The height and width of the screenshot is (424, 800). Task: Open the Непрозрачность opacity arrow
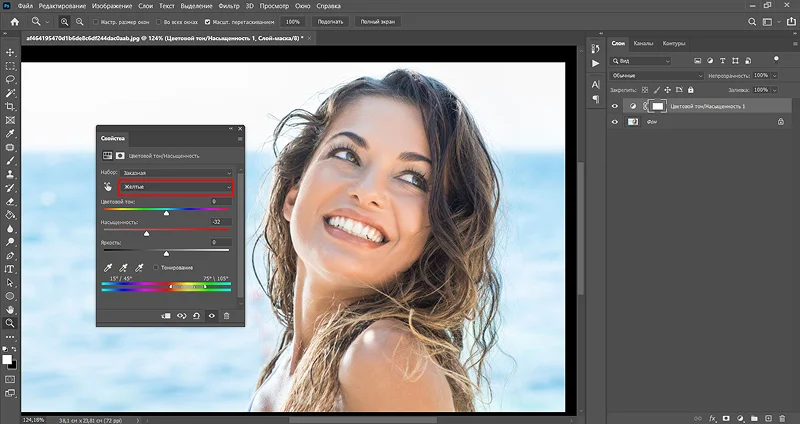pyautogui.click(x=774, y=76)
